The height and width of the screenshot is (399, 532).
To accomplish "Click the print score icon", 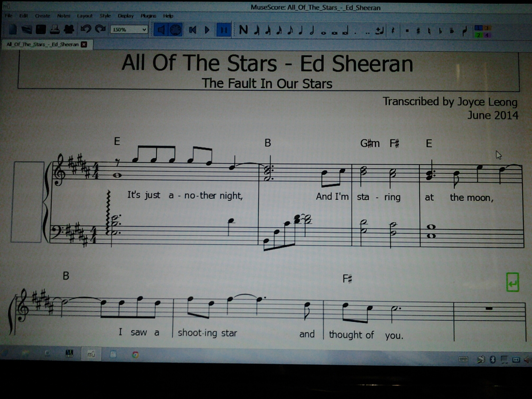I will [x=55, y=29].
